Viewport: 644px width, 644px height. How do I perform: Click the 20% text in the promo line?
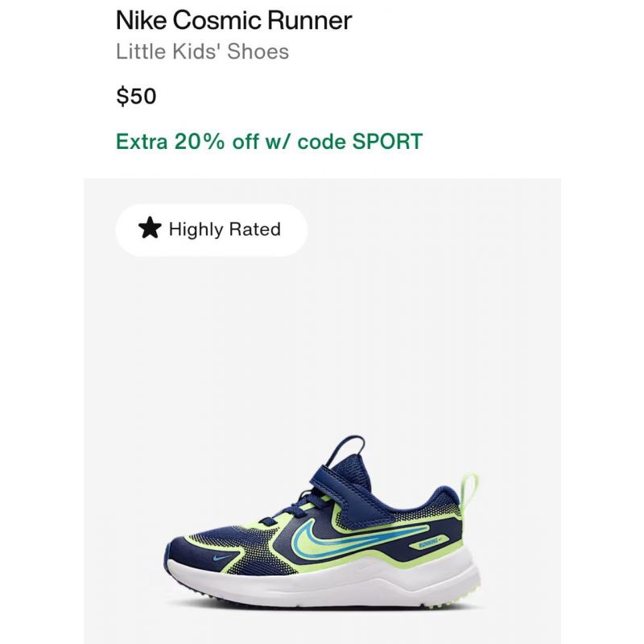tap(200, 142)
